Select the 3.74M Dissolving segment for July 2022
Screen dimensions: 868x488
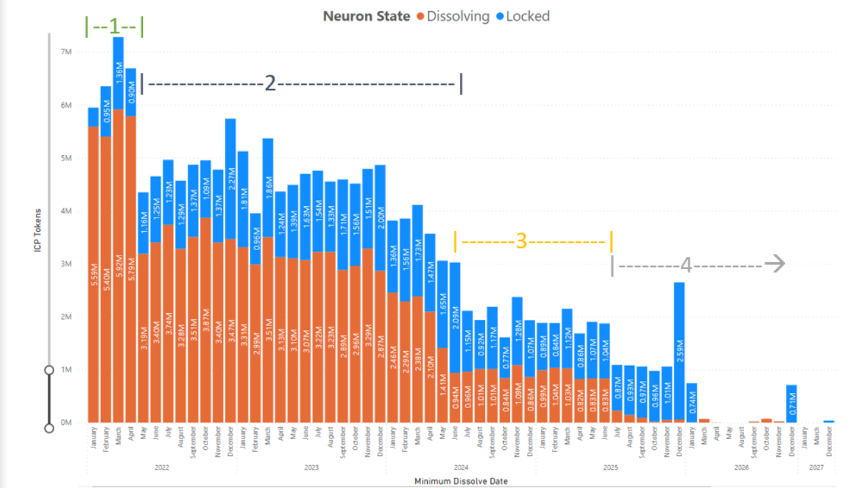tap(168, 323)
